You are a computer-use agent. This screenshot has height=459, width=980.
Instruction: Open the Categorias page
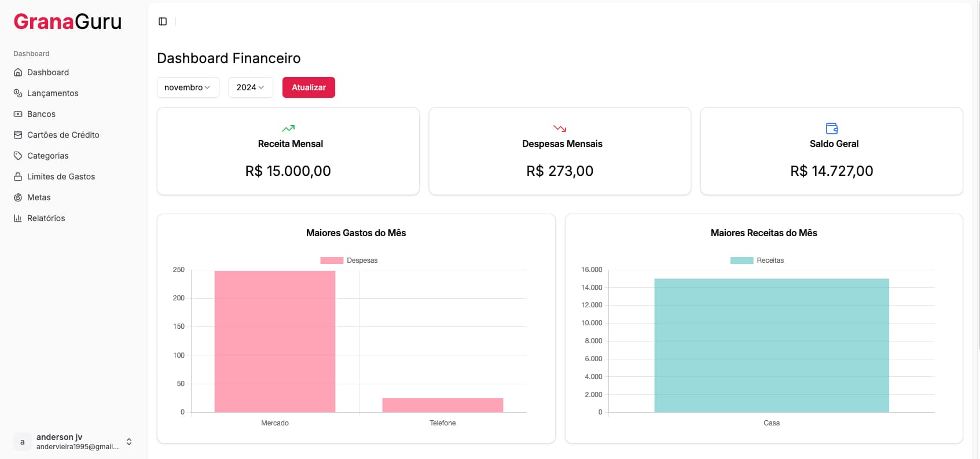74,156
